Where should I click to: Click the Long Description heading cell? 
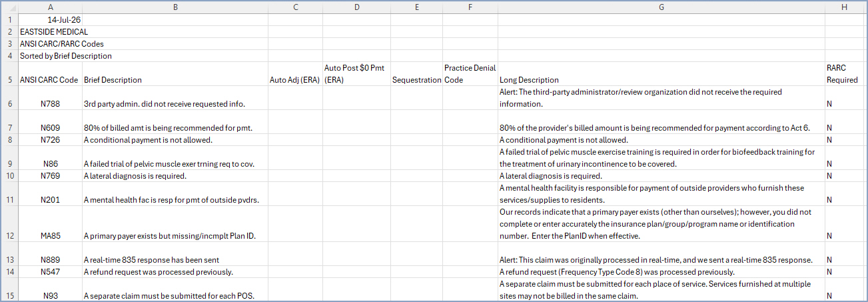(661, 74)
